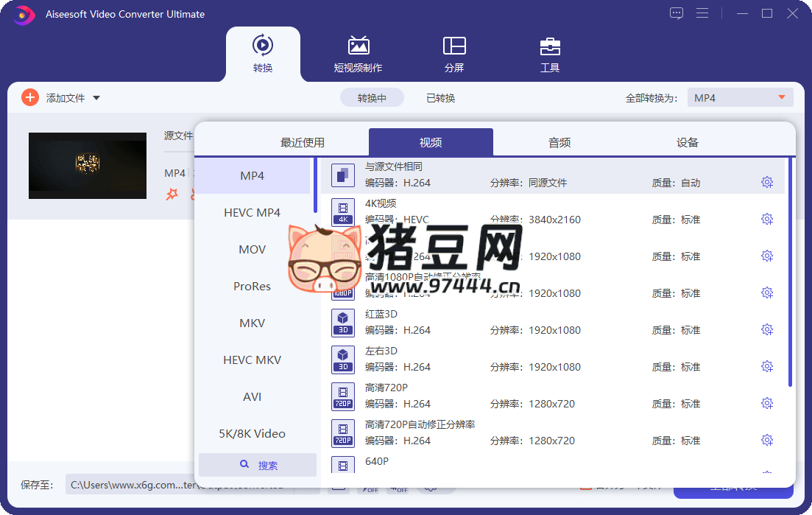Open the 工具 toolbox tab
The height and width of the screenshot is (515, 812).
pyautogui.click(x=550, y=54)
